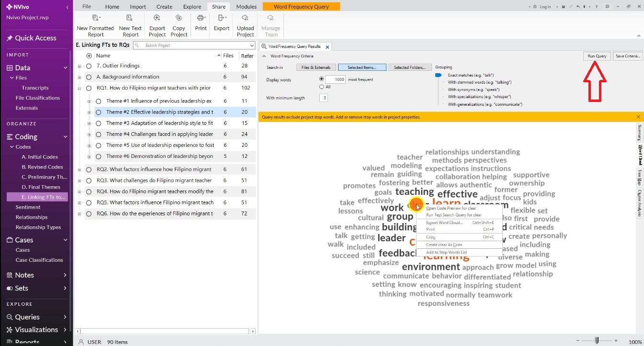This screenshot has height=346, width=644.
Task: Switch to the Explore ribbon tab
Action: tap(192, 7)
